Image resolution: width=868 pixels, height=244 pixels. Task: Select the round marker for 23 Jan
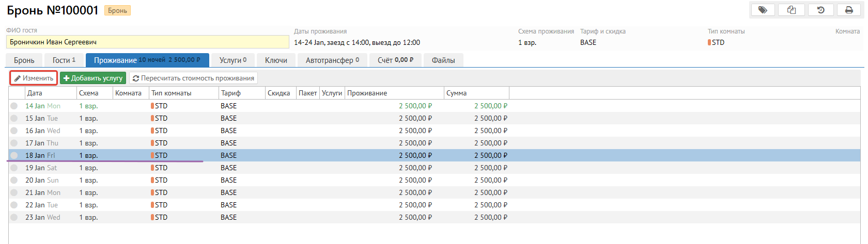[x=14, y=217]
